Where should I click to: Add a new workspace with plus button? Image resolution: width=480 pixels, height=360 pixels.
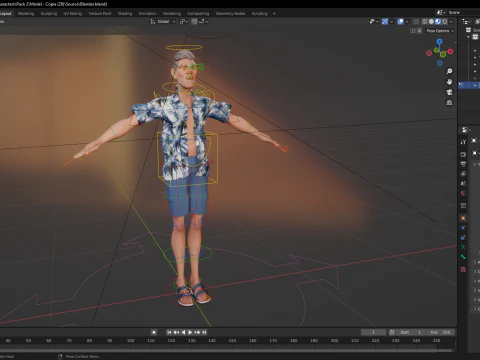274,14
